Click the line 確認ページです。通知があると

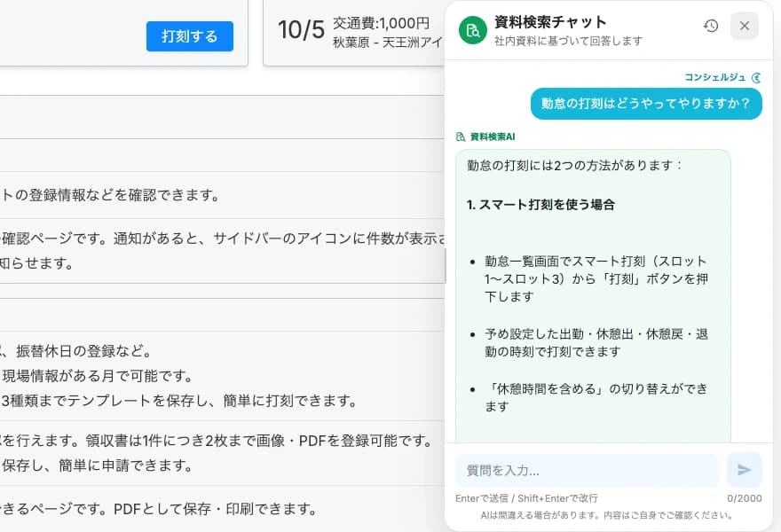coord(222,239)
